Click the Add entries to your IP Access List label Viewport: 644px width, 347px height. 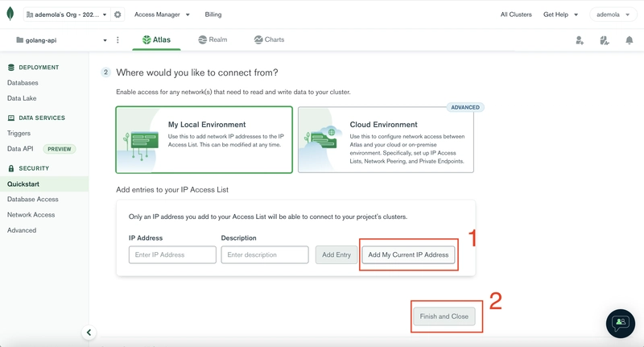pyautogui.click(x=172, y=190)
